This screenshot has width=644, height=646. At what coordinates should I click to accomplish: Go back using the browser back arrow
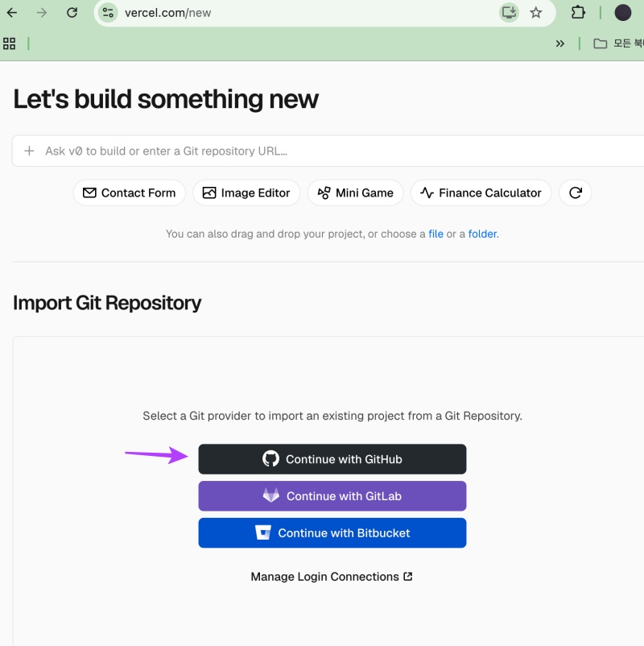[12, 13]
